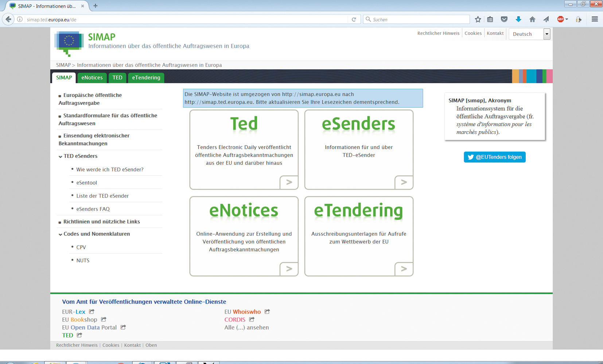
Task: Open Standardformulare für das öffentliche Auftragswesen
Action: tap(108, 120)
